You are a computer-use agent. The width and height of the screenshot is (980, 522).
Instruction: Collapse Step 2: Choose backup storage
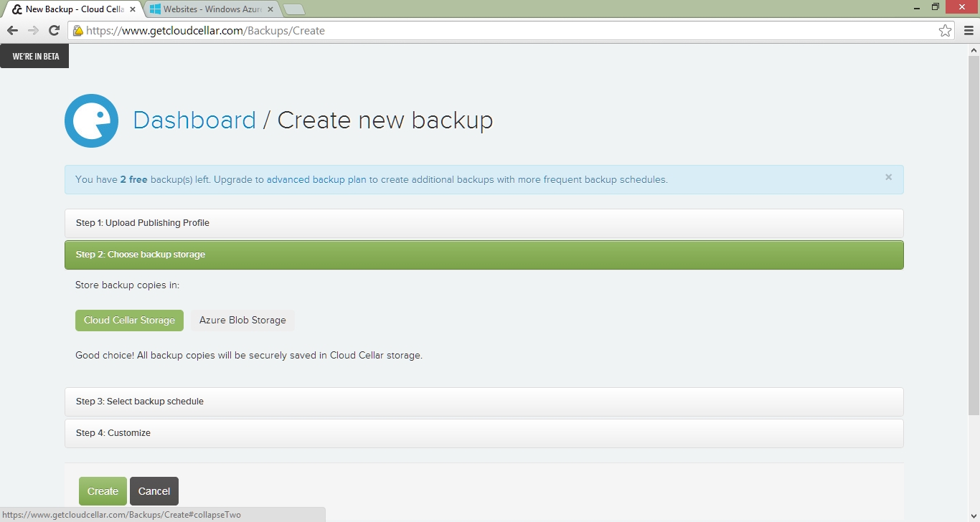[141, 255]
